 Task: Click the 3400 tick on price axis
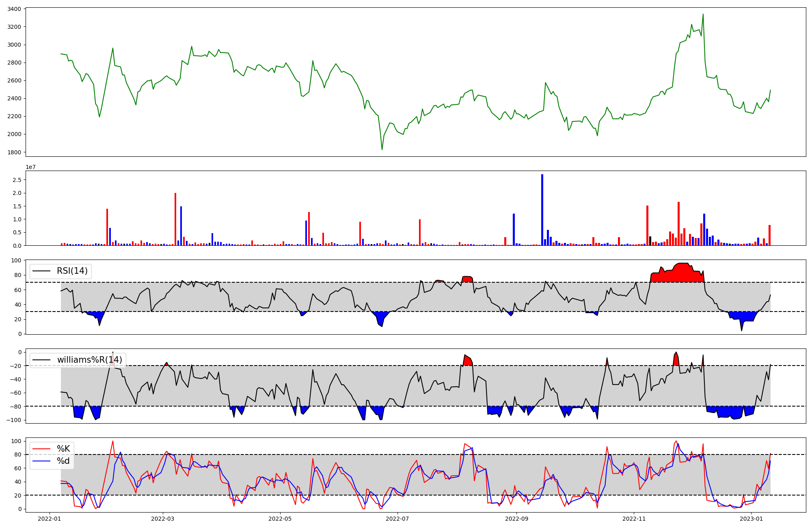click(13, 9)
